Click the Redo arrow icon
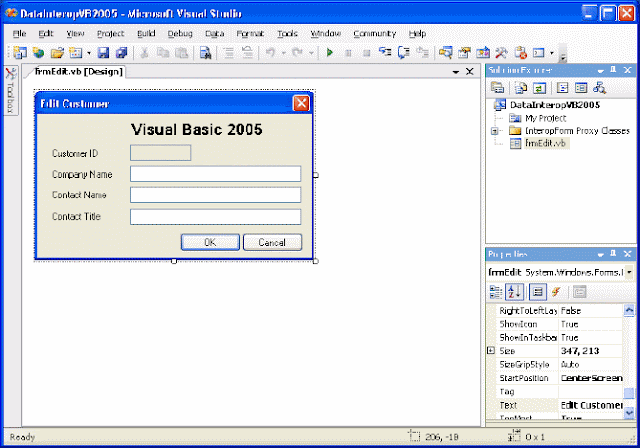Image resolution: width=640 pixels, height=448 pixels. [x=298, y=53]
